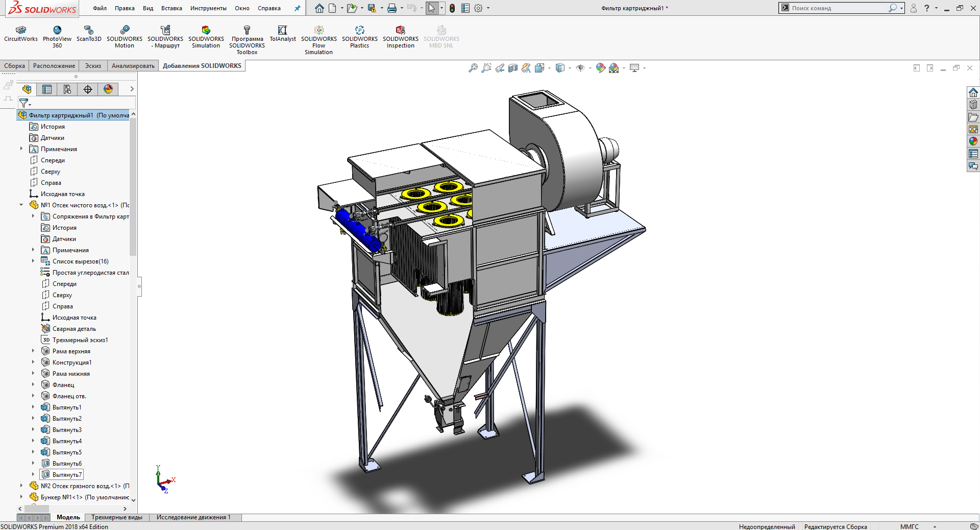Open the ConfigurationManager panel tab

coord(67,89)
